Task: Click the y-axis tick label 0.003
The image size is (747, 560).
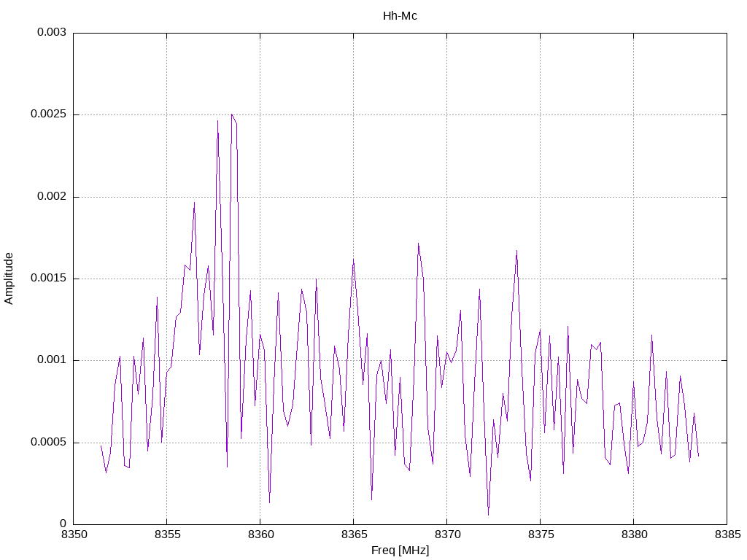Action: coord(52,32)
